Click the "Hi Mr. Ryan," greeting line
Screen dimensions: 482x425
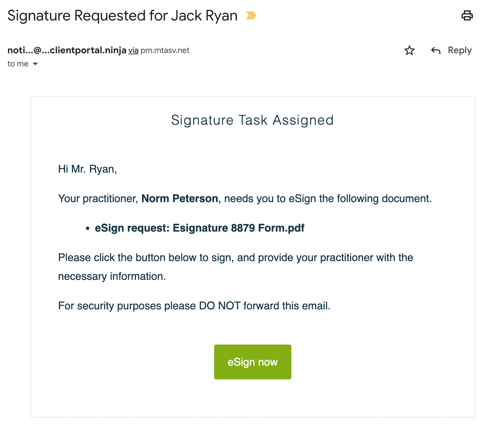point(87,169)
